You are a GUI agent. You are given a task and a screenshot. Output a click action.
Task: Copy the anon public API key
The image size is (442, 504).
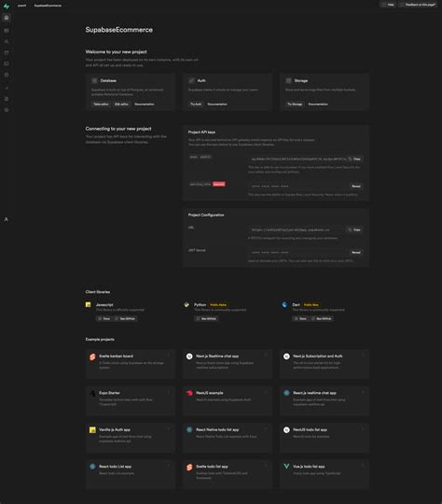[x=354, y=159]
